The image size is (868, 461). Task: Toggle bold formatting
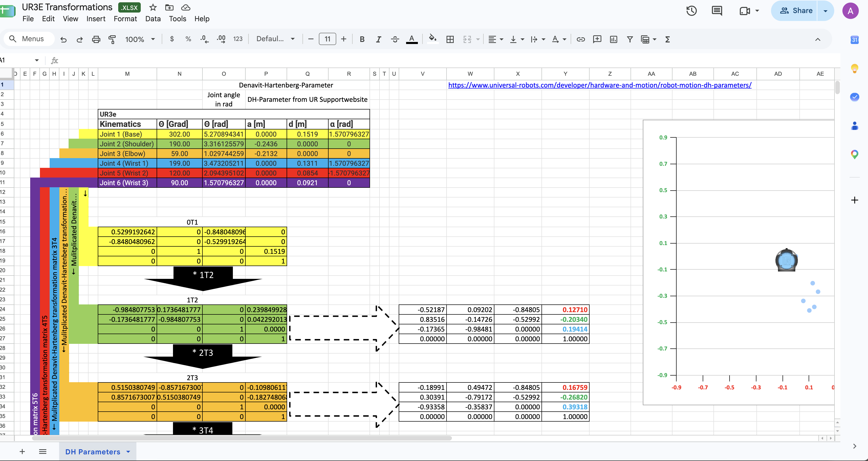362,39
